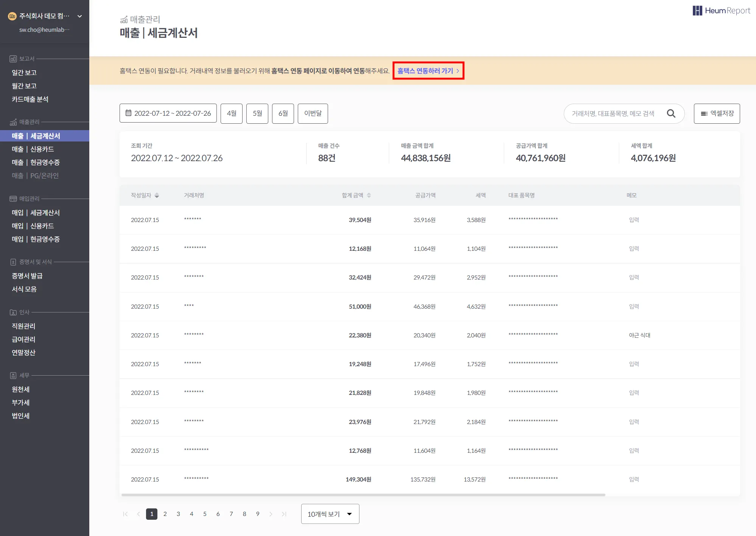
Task: Click the calendar icon in date range
Action: click(x=128, y=113)
